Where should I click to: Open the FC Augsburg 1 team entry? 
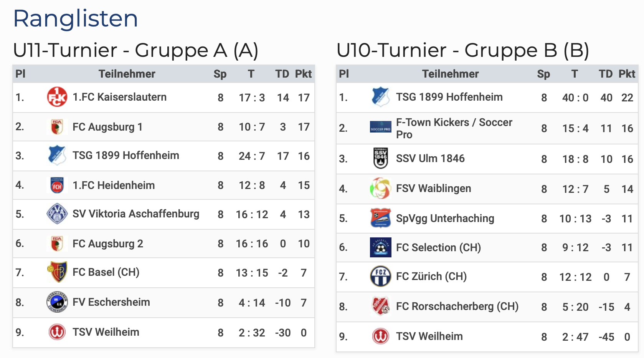(107, 127)
